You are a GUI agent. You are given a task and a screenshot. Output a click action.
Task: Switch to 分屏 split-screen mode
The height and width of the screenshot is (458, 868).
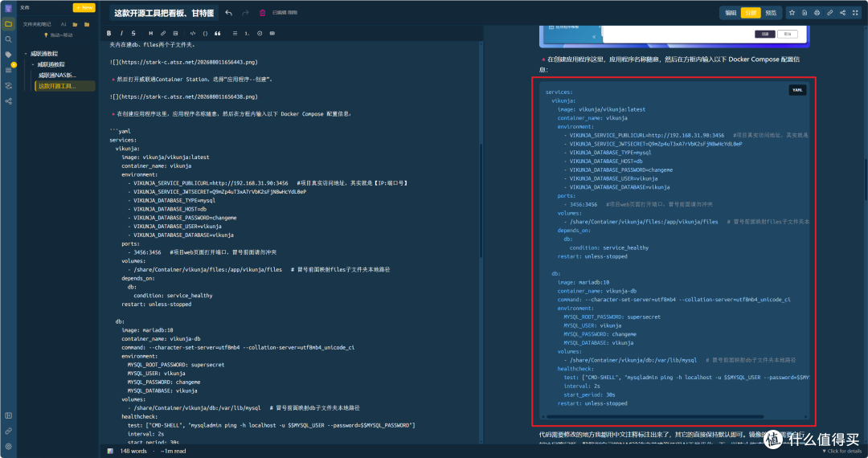(751, 13)
